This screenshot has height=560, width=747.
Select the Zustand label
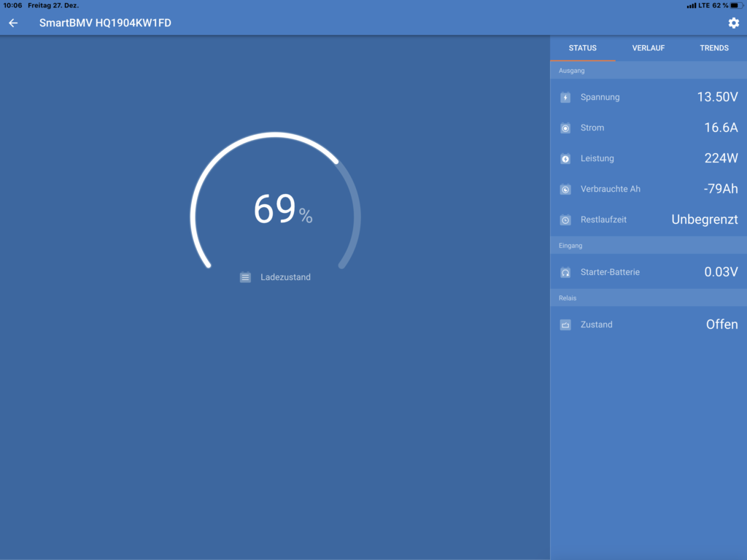pos(597,324)
